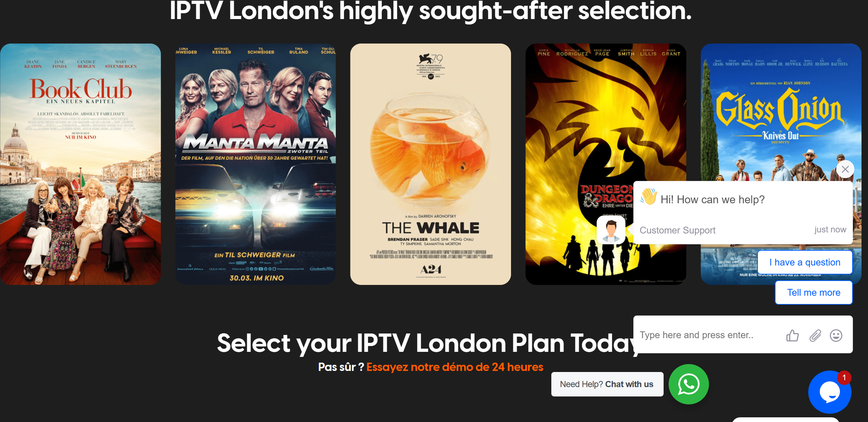Open the Manta Manta movie poster
This screenshot has height=422, width=868.
click(256, 164)
